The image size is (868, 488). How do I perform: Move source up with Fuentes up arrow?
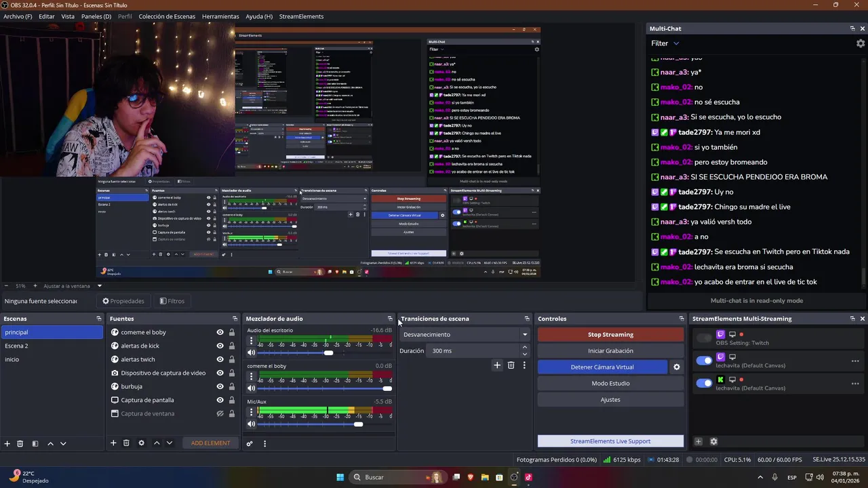(x=157, y=443)
